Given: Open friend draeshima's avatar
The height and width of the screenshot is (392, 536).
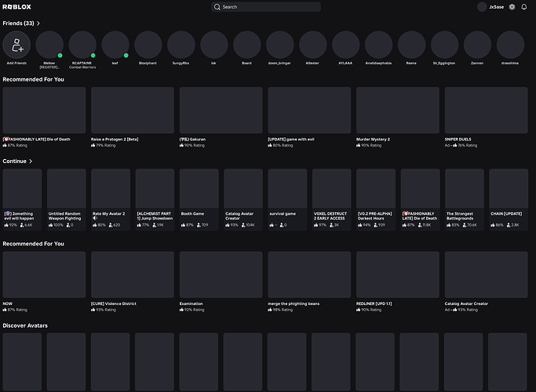Looking at the screenshot, I should pyautogui.click(x=510, y=45).
